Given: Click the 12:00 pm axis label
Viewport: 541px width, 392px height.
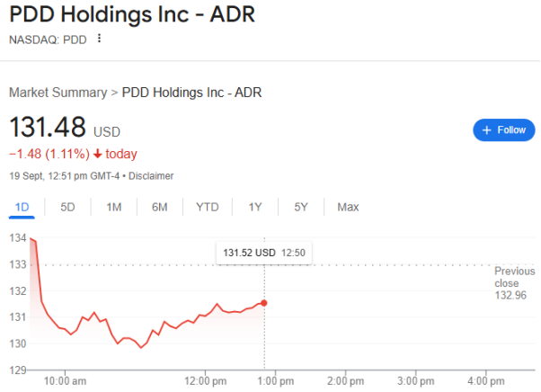Looking at the screenshot, I should 206,379.
